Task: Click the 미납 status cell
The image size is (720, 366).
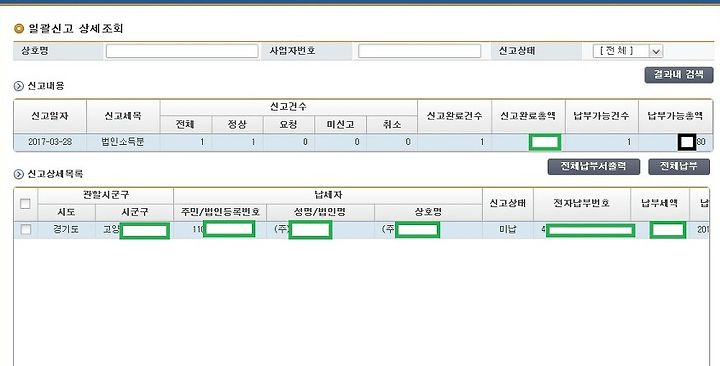Action: pyautogui.click(x=507, y=230)
